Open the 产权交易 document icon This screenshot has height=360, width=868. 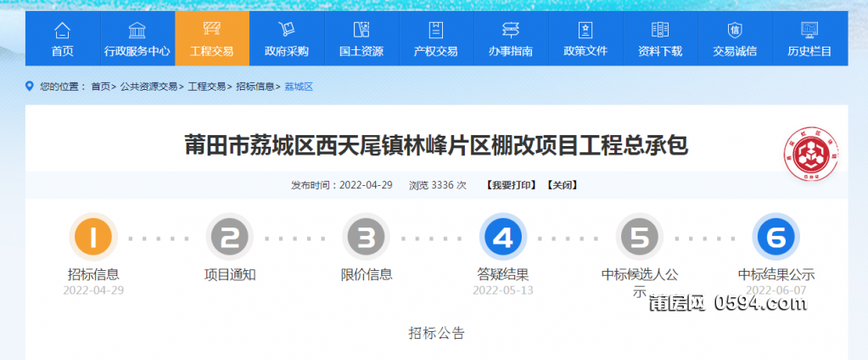(x=435, y=30)
